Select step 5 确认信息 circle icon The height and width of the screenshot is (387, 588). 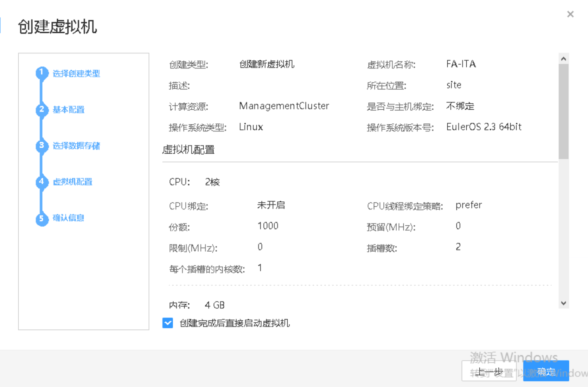(x=41, y=219)
